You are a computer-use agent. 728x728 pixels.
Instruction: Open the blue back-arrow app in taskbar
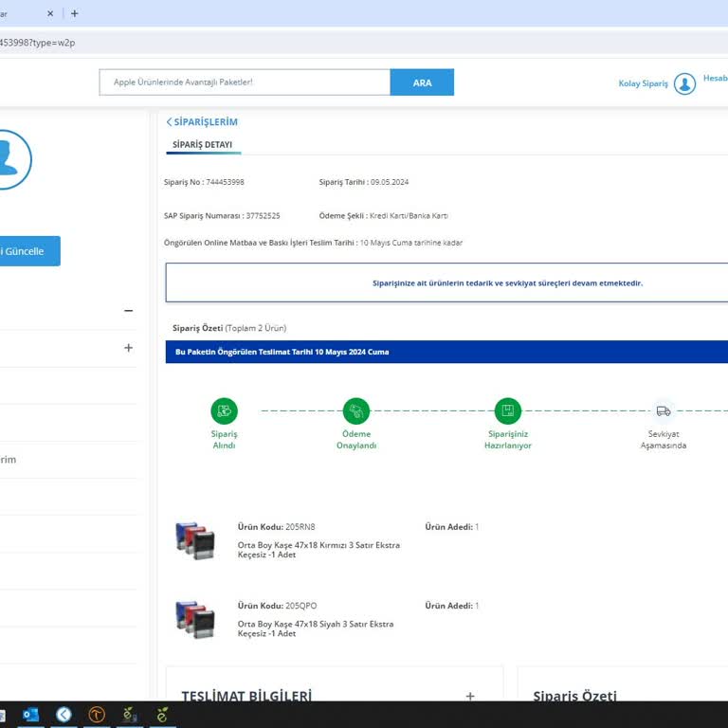64,715
